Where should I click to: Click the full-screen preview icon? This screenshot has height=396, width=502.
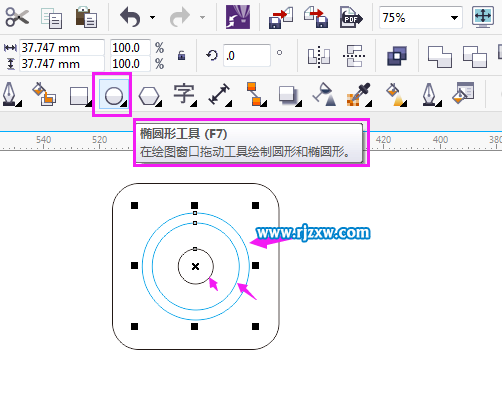(x=483, y=17)
